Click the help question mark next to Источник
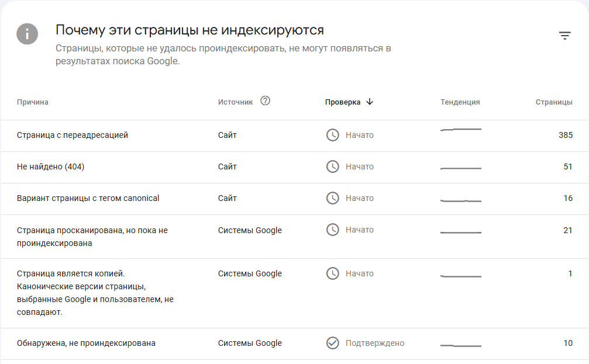The height and width of the screenshot is (364, 589). (x=265, y=101)
